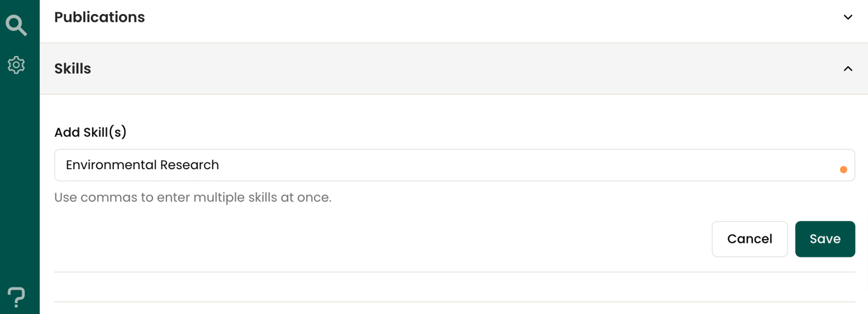
Task: Click blank space right of "Environmental Research"
Action: point(527,165)
